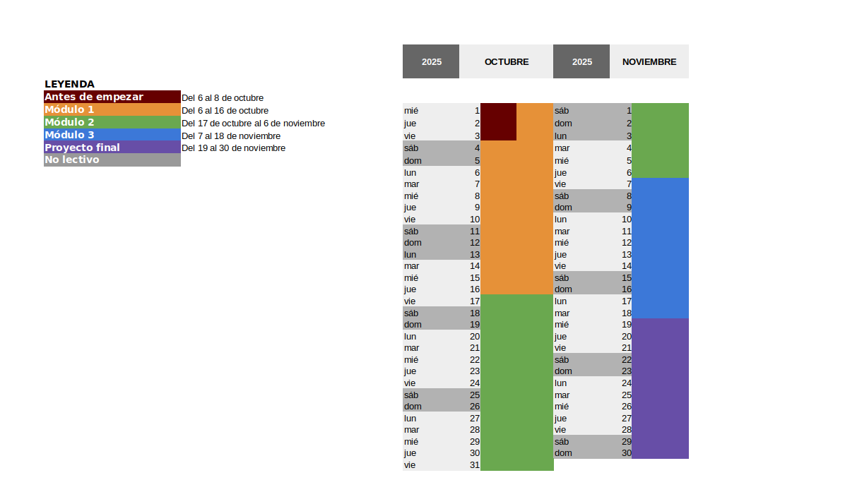This screenshot has width=845, height=504.
Task: Click November row 'vie 14'
Action: pos(592,265)
